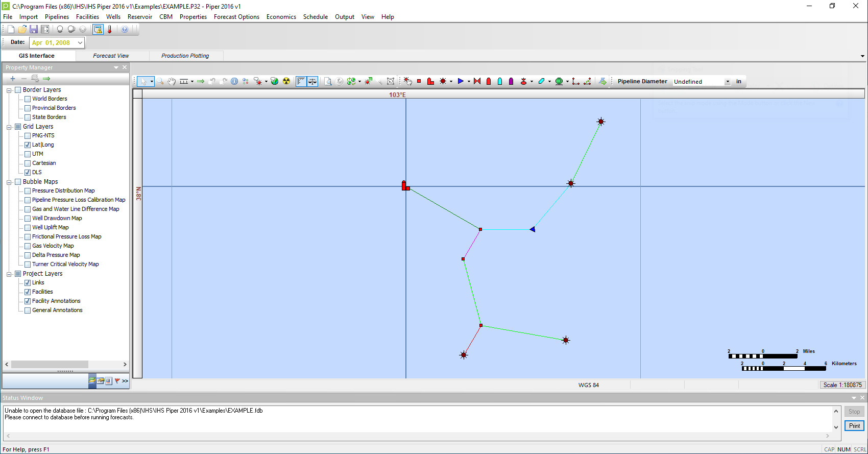The width and height of the screenshot is (868, 454).
Task: Enable the UTM grid layer checkbox
Action: tap(28, 154)
